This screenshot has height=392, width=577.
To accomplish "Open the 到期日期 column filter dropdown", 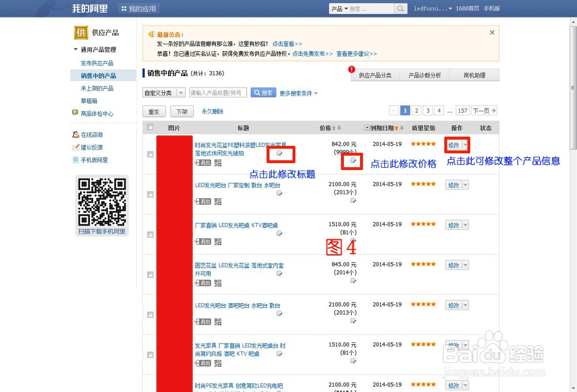I will point(367,127).
